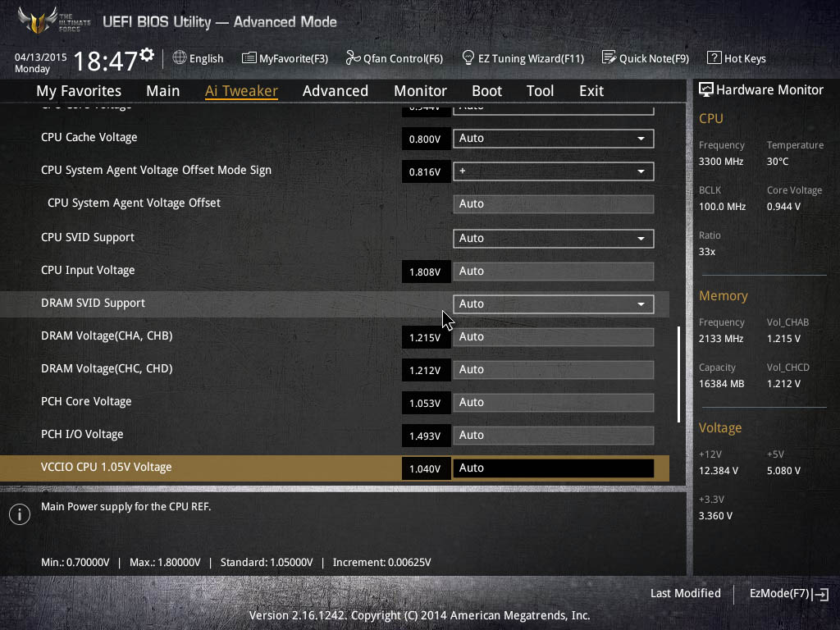Click the PCH I/O Voltage field

[x=554, y=435]
